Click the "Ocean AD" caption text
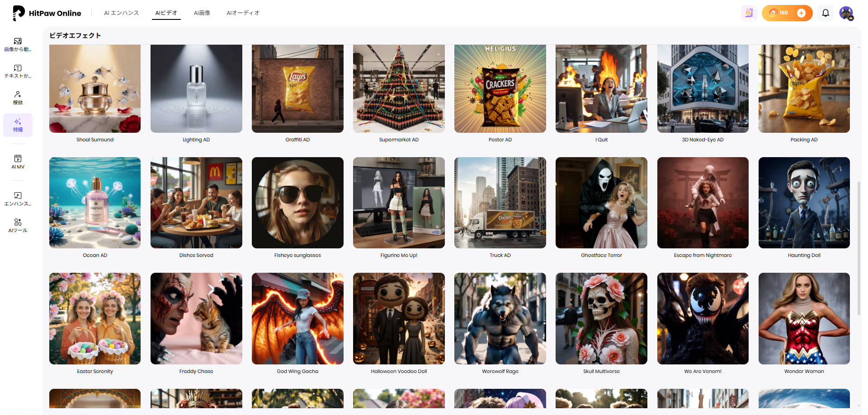Image resolution: width=868 pixels, height=415 pixels. click(95, 255)
